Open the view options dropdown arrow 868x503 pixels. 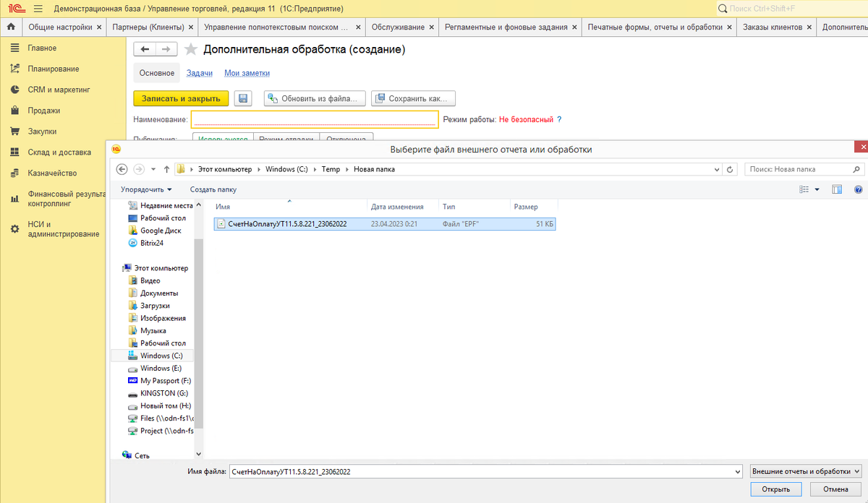pyautogui.click(x=817, y=189)
